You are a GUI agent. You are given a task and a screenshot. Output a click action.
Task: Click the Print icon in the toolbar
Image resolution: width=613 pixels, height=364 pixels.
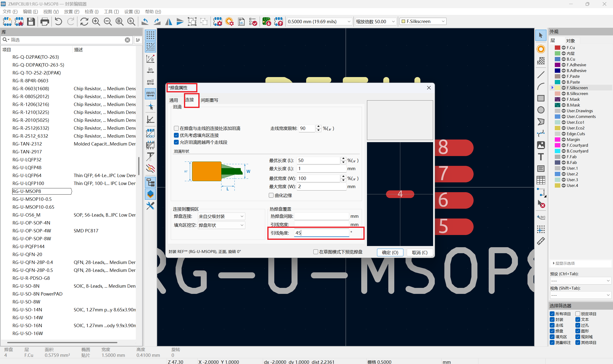click(x=45, y=22)
